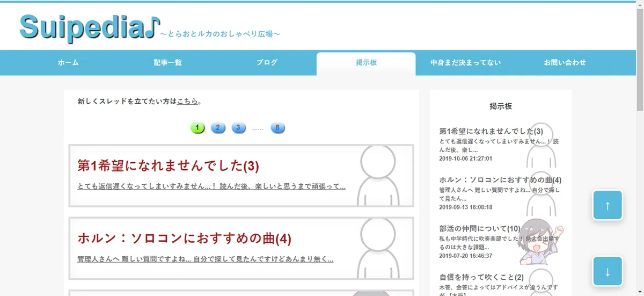
Task: Open thread 第1希望になれませんでした(3) in main list
Action: click(x=168, y=166)
